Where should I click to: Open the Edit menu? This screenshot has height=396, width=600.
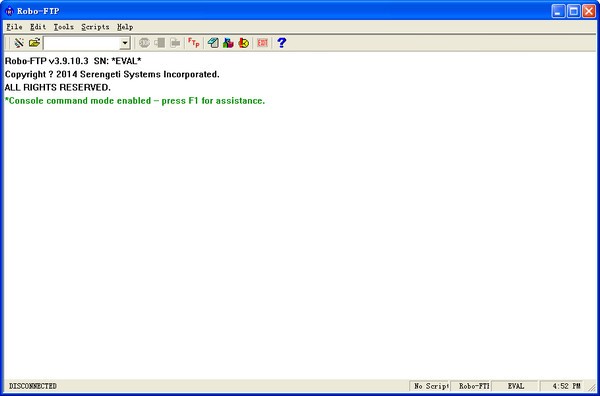pos(38,27)
